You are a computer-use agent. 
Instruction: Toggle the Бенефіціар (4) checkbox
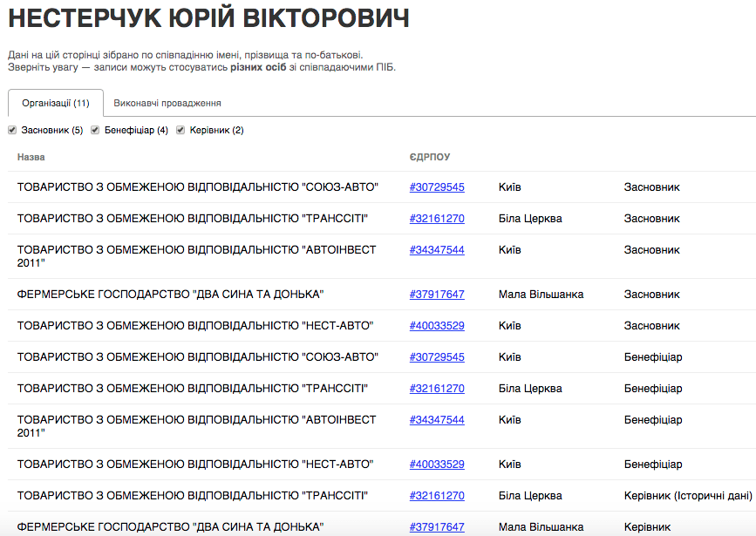pyautogui.click(x=95, y=130)
